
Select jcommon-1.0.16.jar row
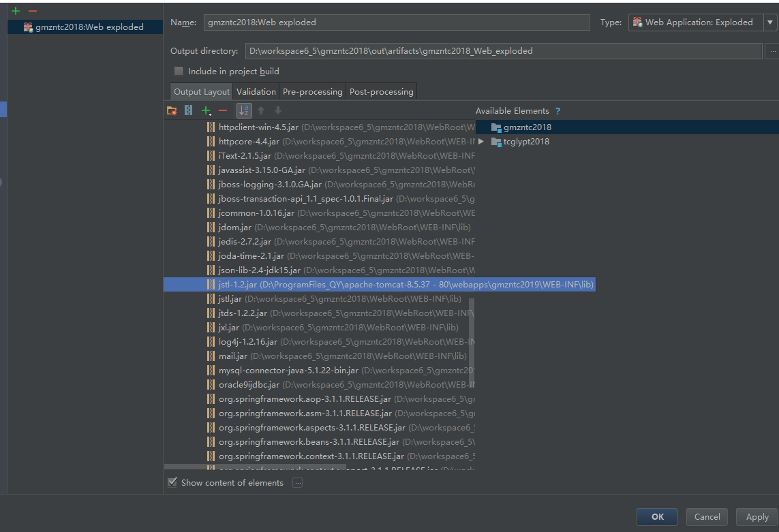[320, 213]
